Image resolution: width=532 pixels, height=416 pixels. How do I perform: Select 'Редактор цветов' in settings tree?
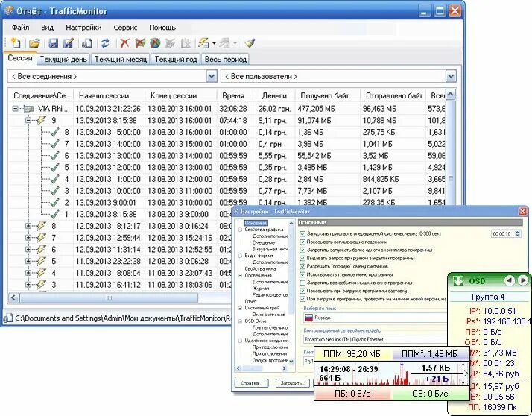[270, 294]
